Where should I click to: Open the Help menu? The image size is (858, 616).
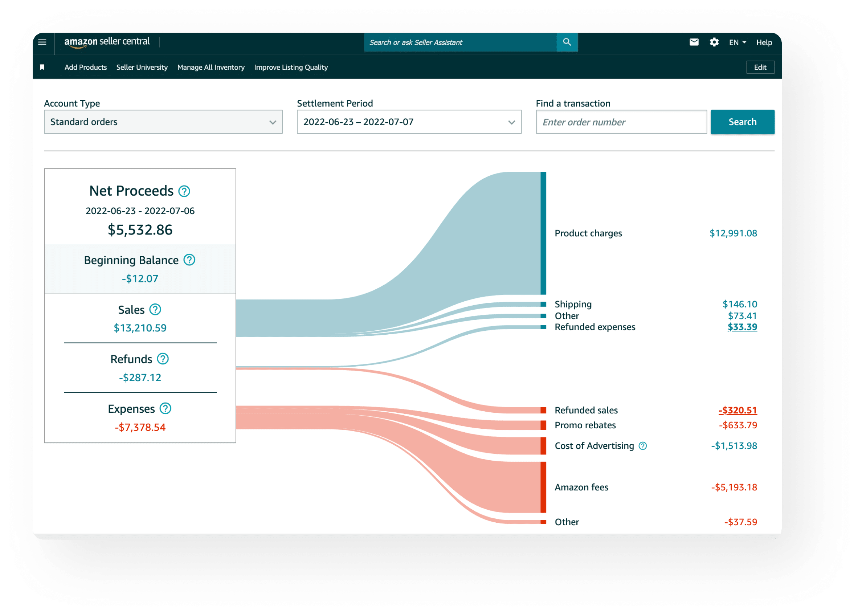764,42
